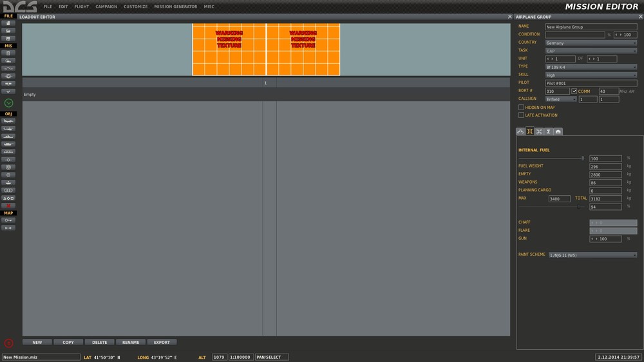
Task: Select the three-linked-circles template icon
Action: coord(8,190)
